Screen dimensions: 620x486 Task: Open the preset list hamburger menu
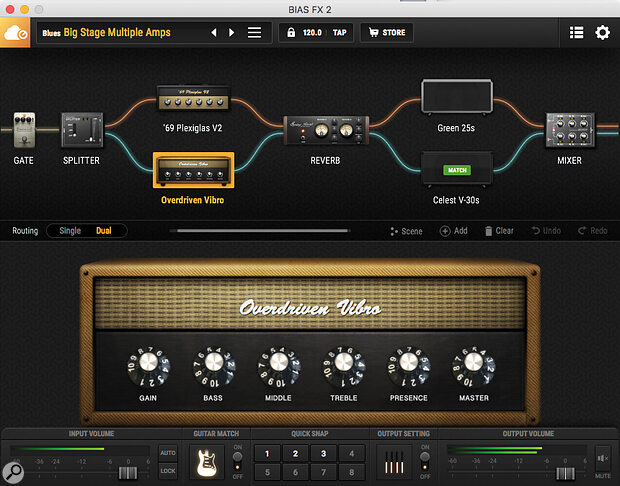pos(254,32)
